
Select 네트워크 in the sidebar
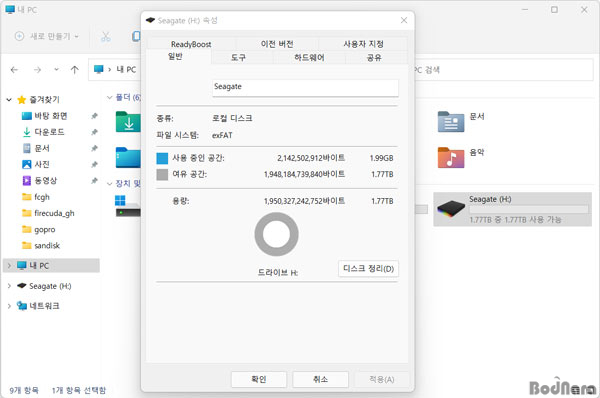pos(44,306)
